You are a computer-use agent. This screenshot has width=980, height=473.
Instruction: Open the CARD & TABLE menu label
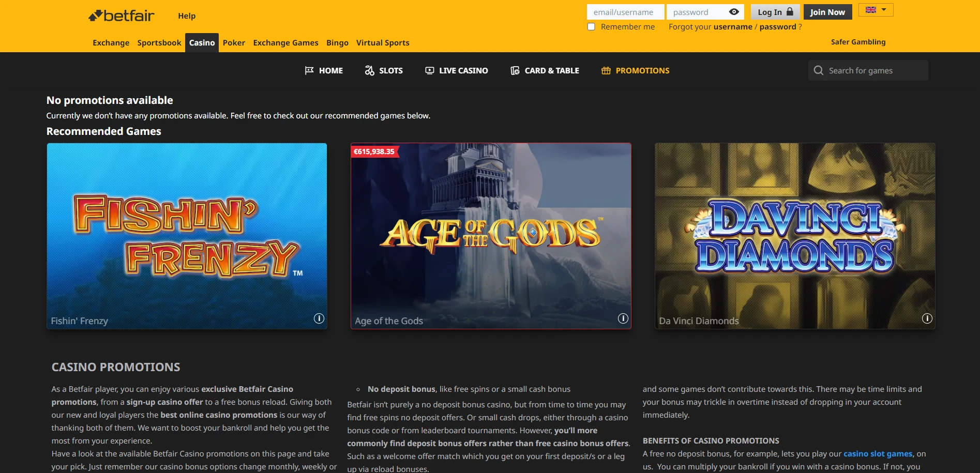coord(552,71)
